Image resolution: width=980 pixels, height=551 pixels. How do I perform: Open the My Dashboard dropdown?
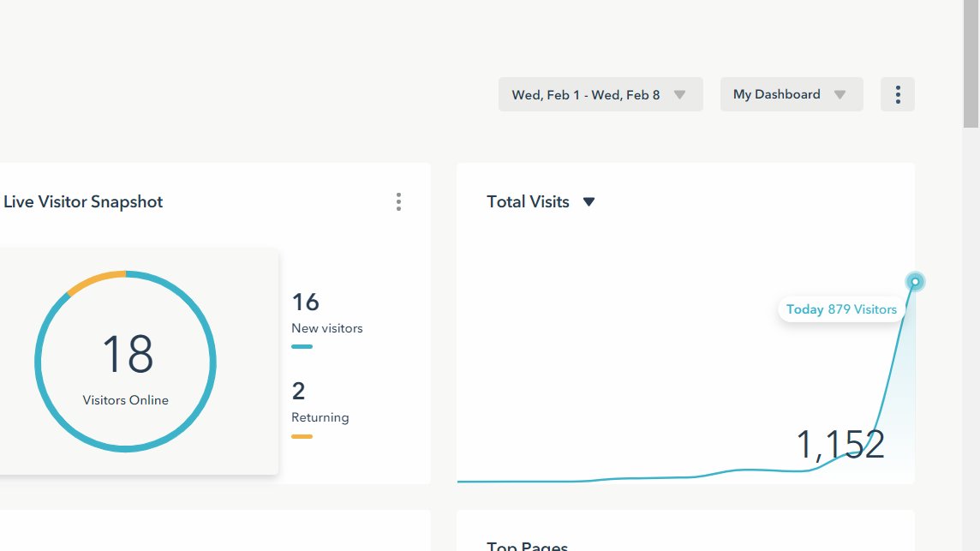click(792, 94)
